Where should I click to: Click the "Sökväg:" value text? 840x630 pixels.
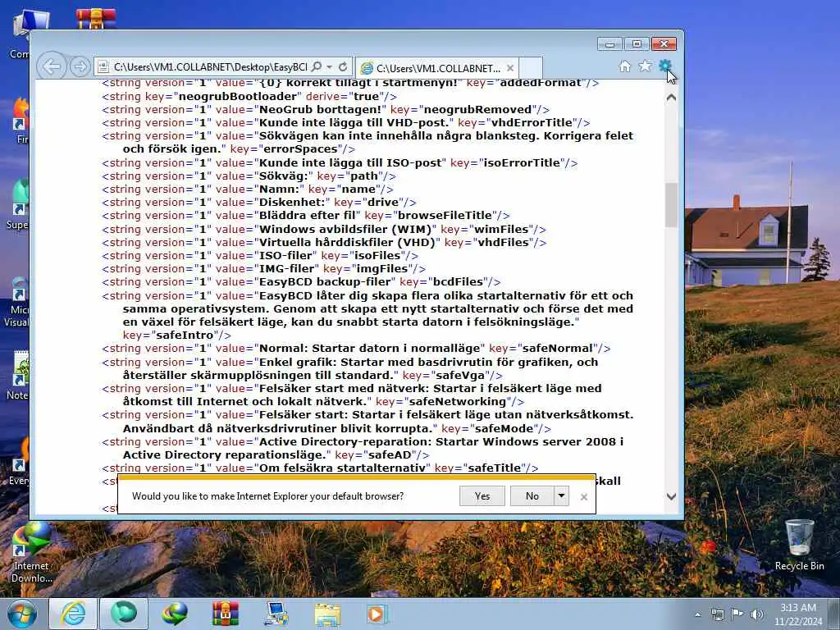(283, 176)
